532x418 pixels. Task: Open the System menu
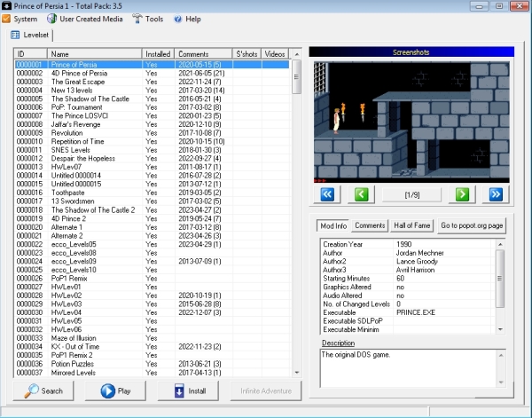pos(20,19)
